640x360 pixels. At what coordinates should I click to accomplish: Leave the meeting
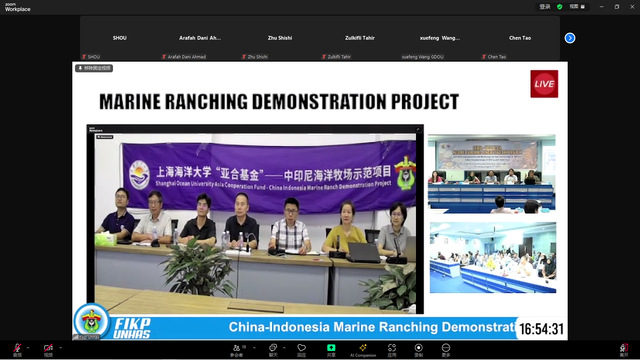coord(624,350)
